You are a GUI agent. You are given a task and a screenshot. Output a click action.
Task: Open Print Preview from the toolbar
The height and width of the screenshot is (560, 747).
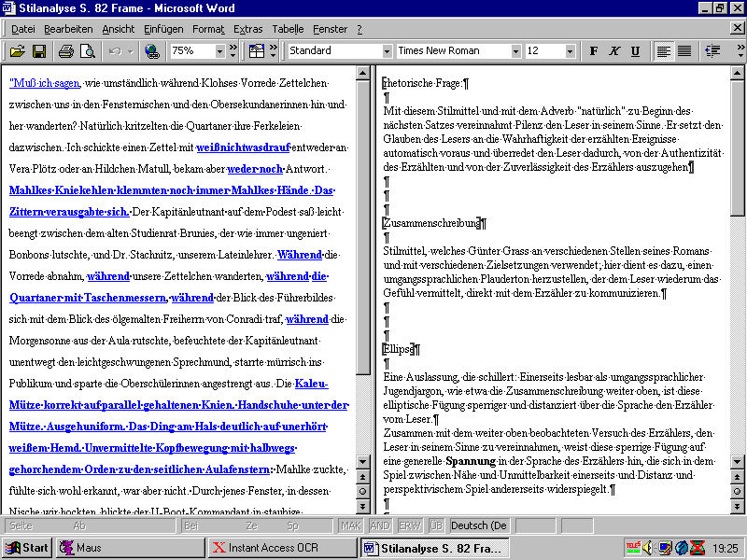point(88,50)
